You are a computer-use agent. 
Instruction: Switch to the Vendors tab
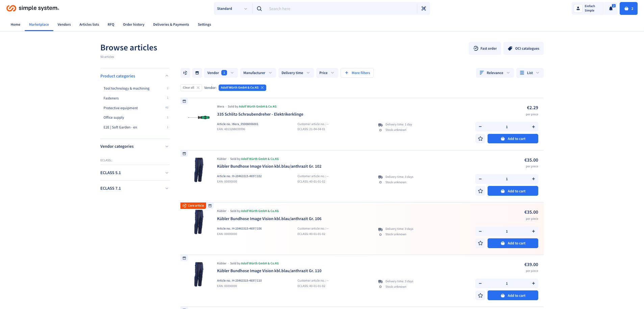pos(64,24)
